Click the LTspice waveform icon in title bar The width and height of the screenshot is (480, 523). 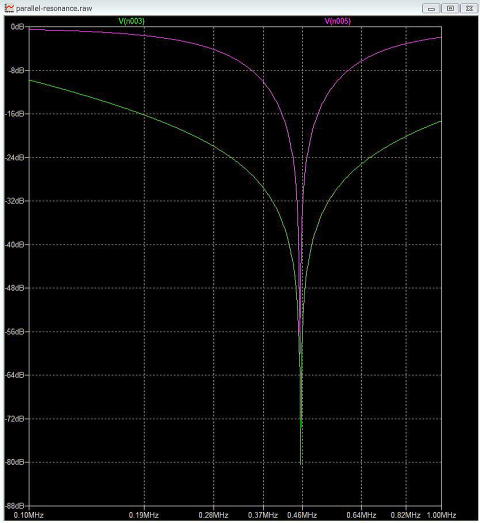tap(9, 8)
